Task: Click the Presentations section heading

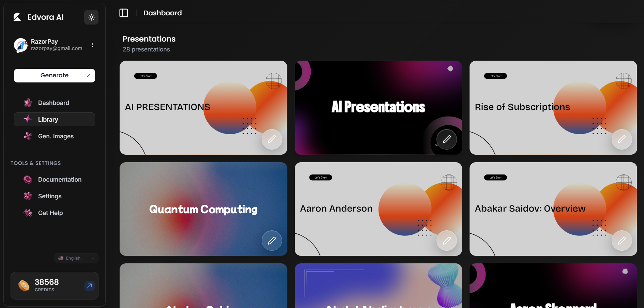Action: 149,39
